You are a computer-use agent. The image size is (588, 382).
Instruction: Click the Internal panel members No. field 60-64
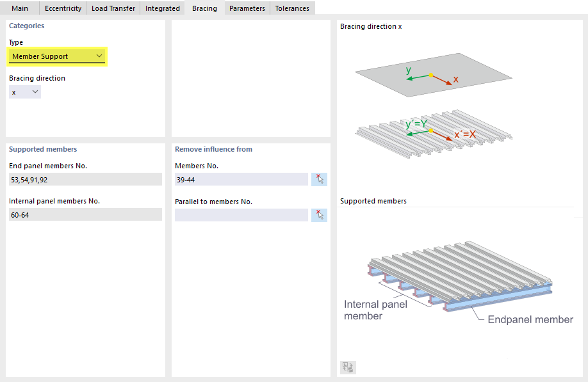(85, 214)
